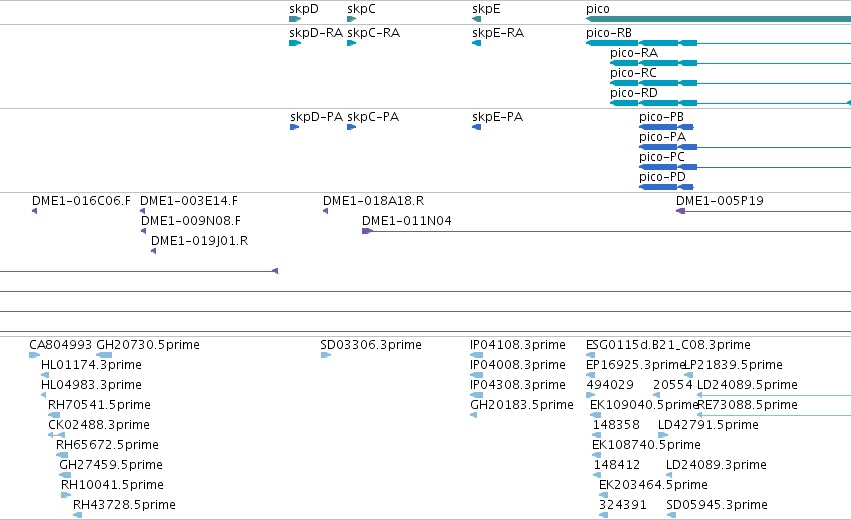851x520 pixels.
Task: Click the 148358 feature label
Action: click(617, 425)
